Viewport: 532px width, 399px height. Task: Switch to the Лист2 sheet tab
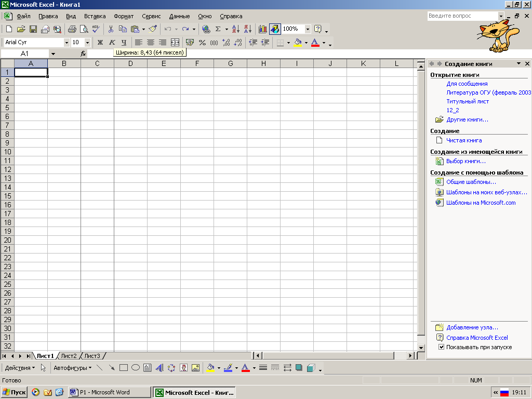[69, 356]
